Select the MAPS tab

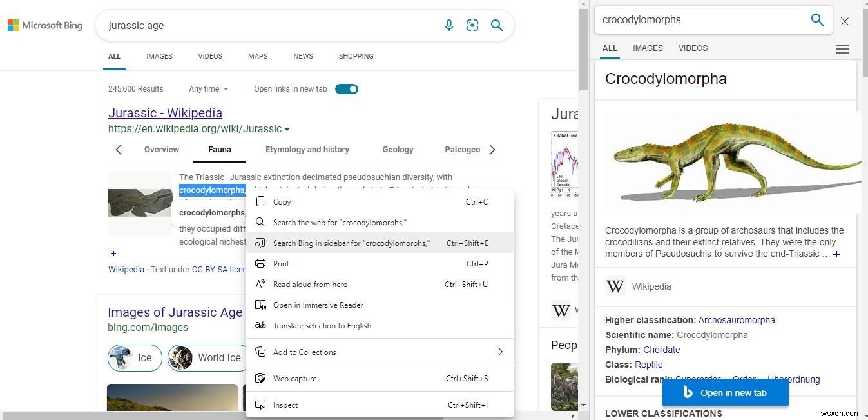click(x=258, y=56)
